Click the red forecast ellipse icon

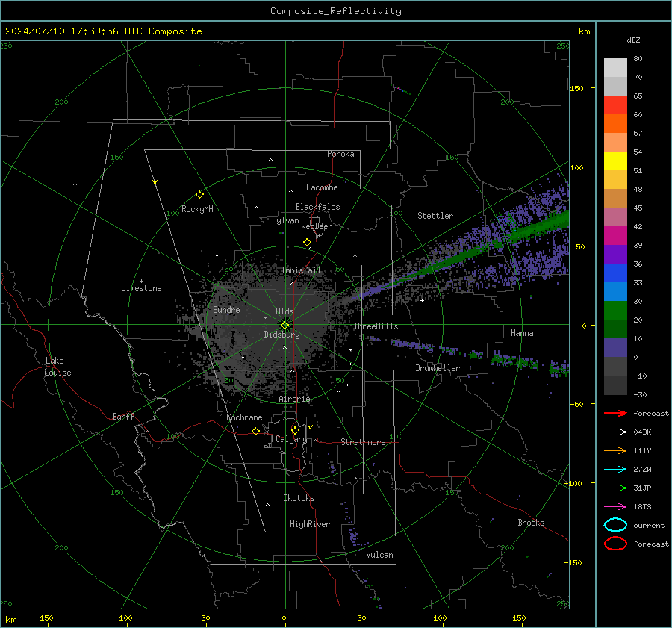pos(615,544)
